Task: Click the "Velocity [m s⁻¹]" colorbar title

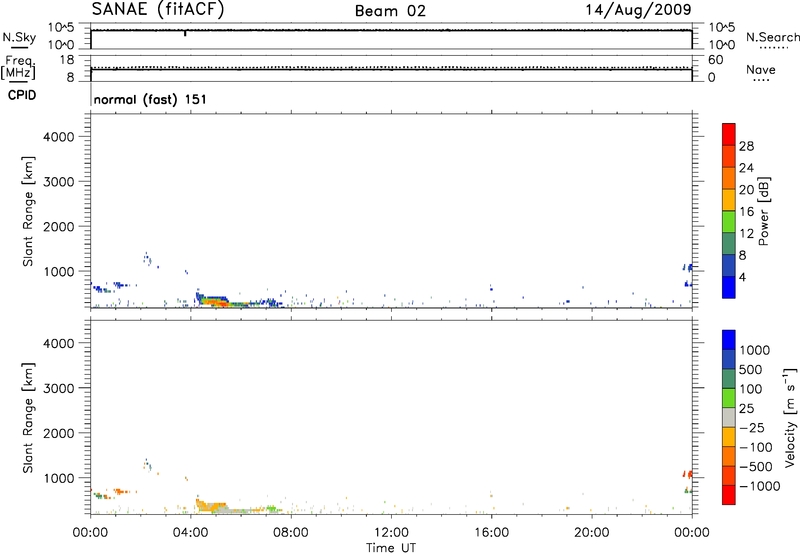Action: point(790,417)
